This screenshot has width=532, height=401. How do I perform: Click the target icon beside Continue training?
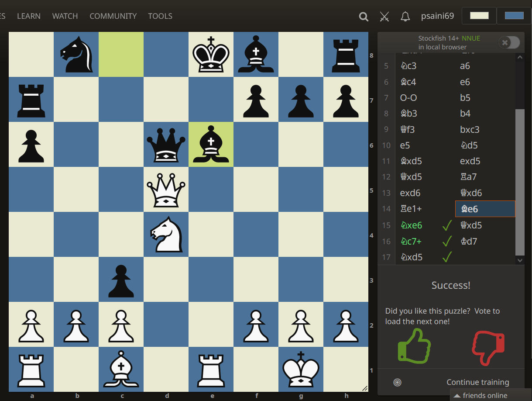pyautogui.click(x=397, y=382)
